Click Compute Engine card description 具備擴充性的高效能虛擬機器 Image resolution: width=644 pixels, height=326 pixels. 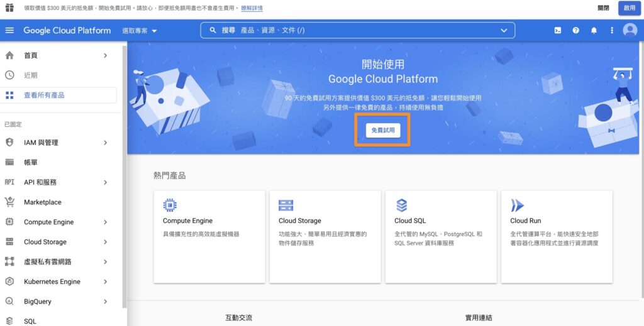[x=201, y=234]
